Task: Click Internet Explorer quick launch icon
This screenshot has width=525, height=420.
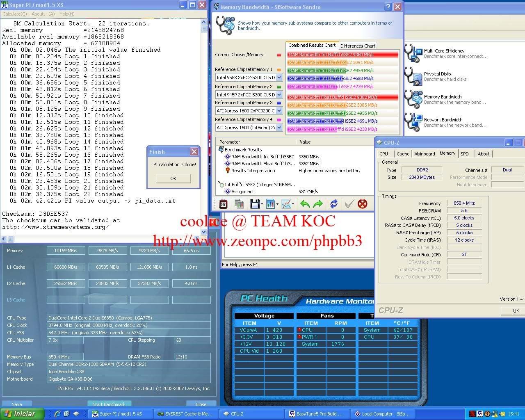Action: 57,414
